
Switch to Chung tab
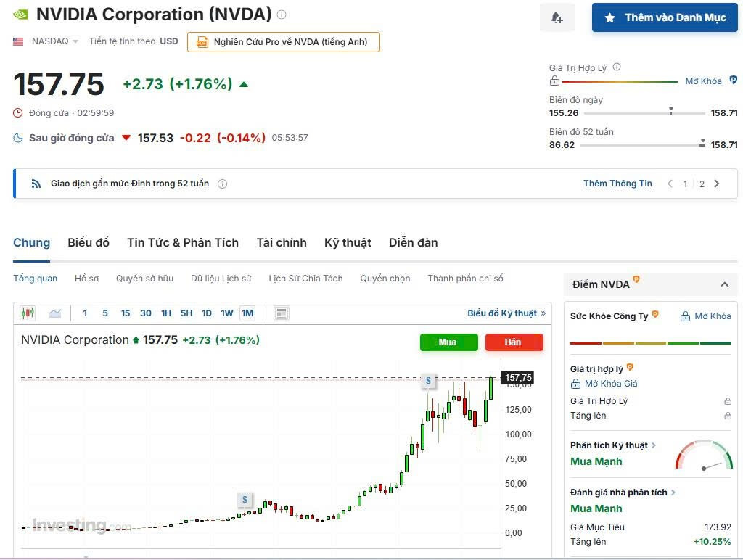pyautogui.click(x=31, y=242)
